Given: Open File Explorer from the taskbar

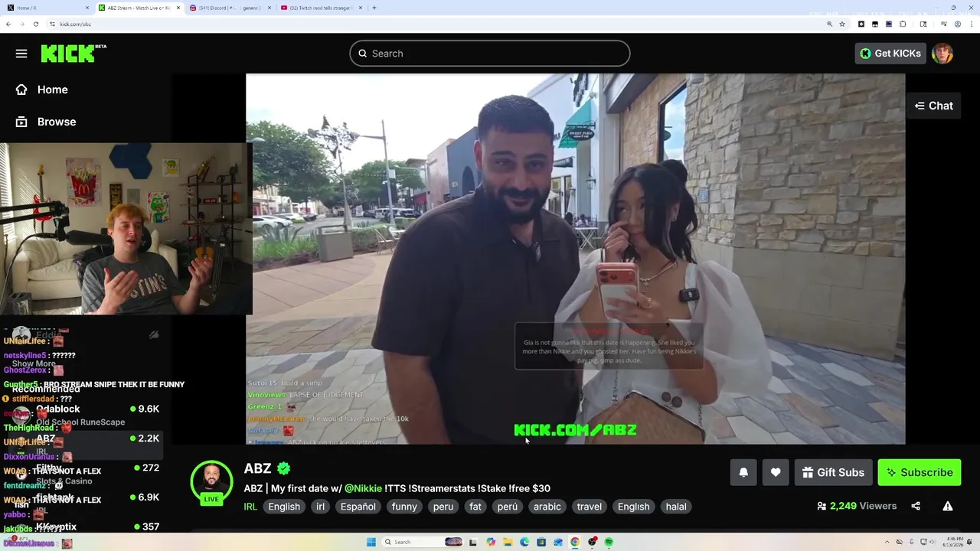Looking at the screenshot, I should tap(507, 542).
